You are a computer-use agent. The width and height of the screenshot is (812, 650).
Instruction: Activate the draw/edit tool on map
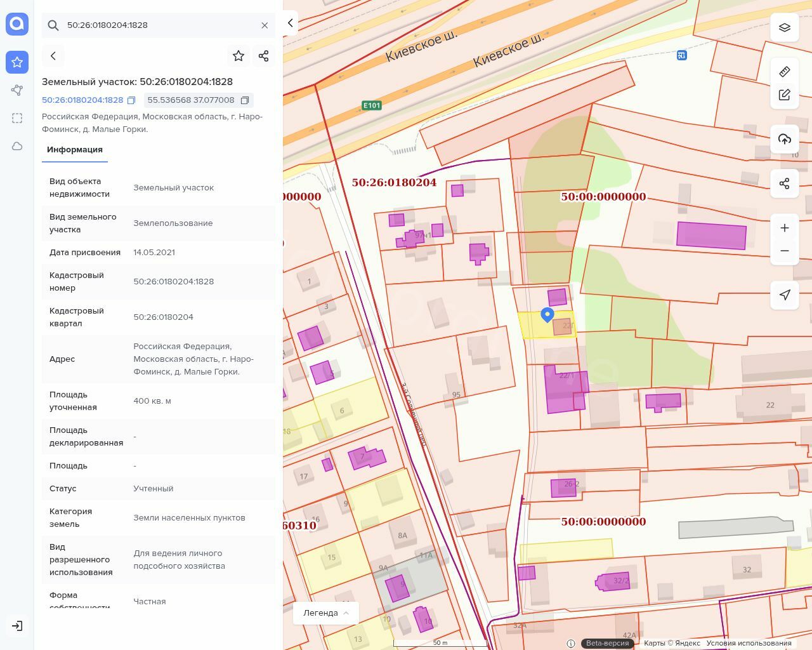tap(785, 95)
